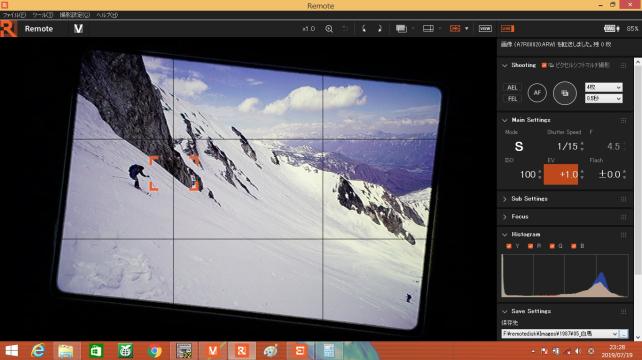Click the scrollbar down arrow in right panel
Image resolution: width=642 pixels, height=360 pixels.
(638, 337)
